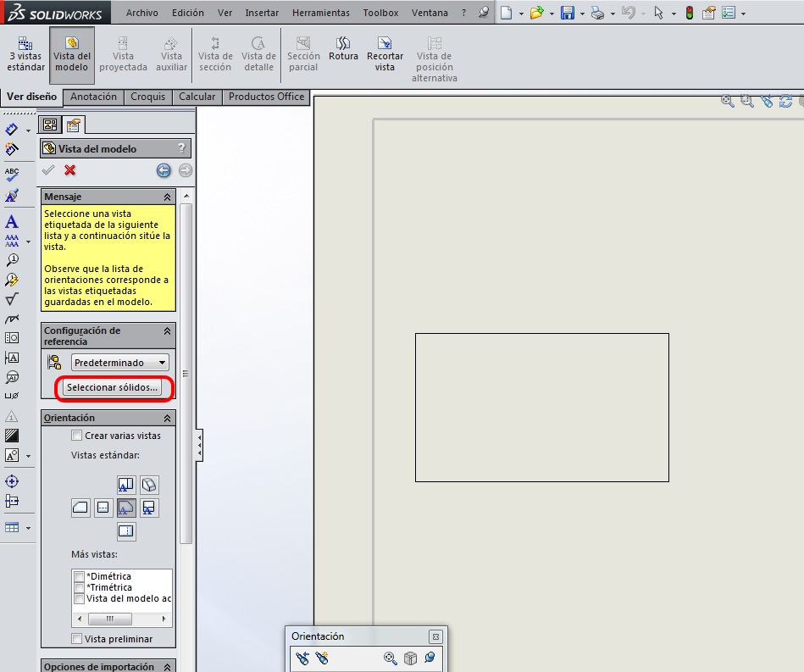The width and height of the screenshot is (804, 672).
Task: Open the dropdown arrow next to New document
Action: pyautogui.click(x=521, y=14)
